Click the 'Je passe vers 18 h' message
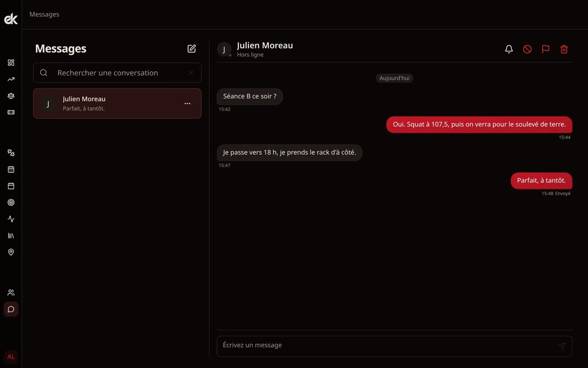This screenshot has width=588, height=368. [290, 153]
